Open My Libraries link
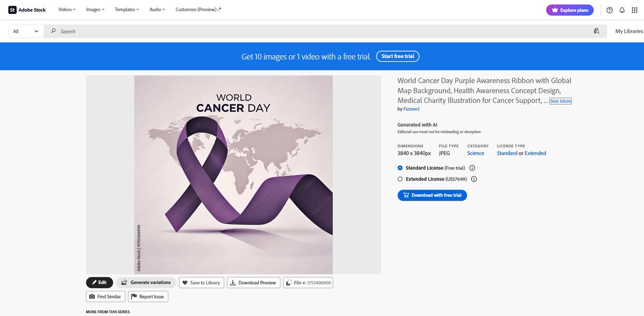 629,31
